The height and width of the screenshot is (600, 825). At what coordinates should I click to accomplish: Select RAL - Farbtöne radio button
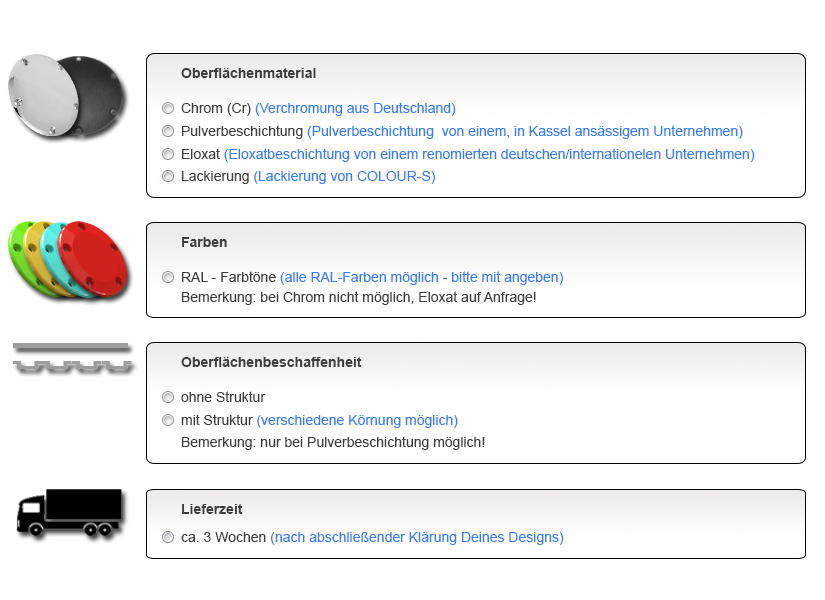click(x=168, y=277)
